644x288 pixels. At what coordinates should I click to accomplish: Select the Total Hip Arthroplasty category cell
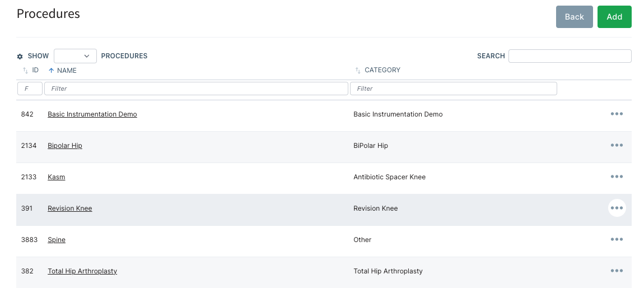388,271
